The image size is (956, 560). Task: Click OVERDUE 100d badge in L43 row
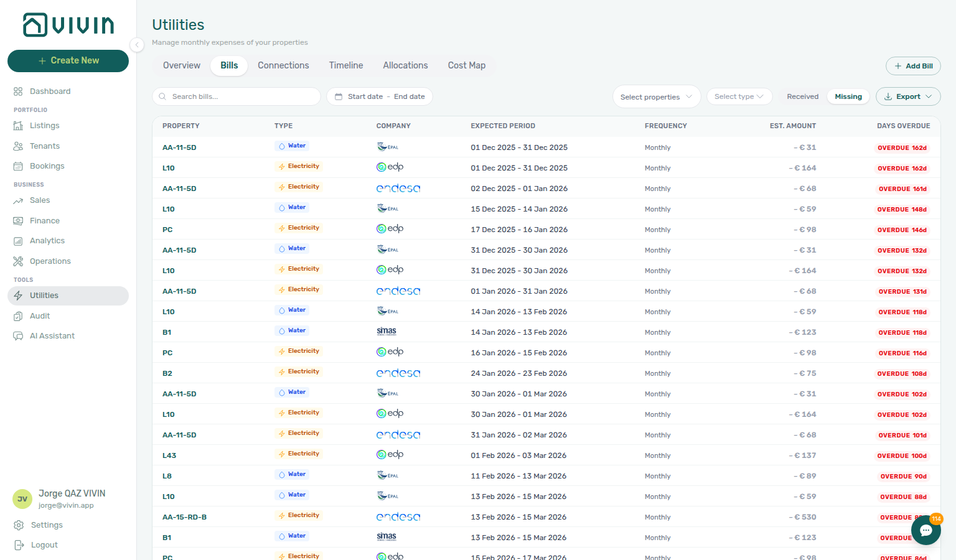click(x=902, y=456)
